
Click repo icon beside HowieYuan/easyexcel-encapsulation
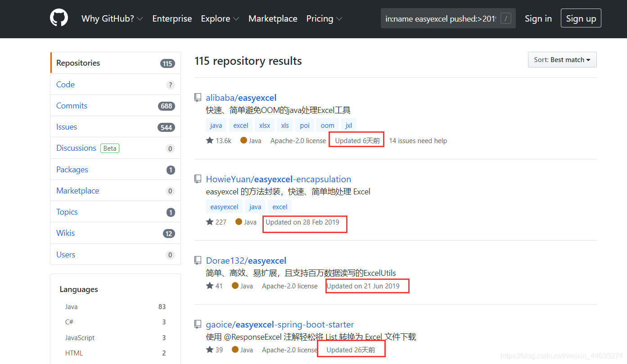pyautogui.click(x=198, y=179)
